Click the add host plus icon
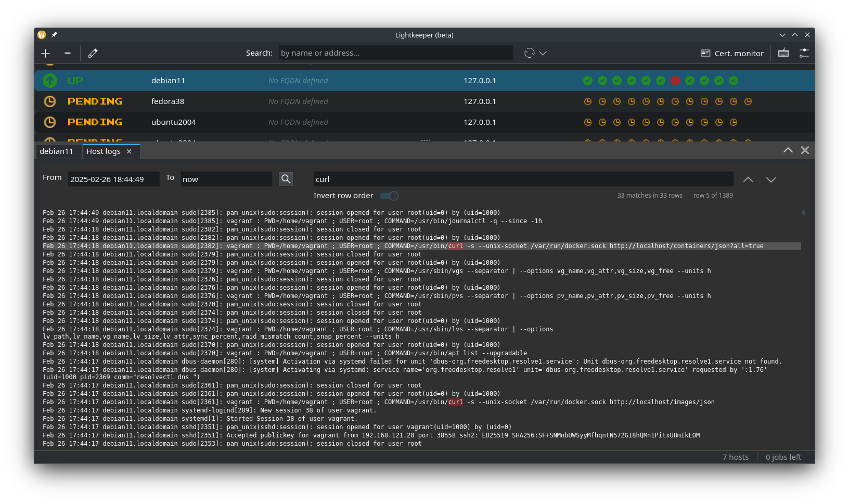849x504 pixels. point(46,53)
